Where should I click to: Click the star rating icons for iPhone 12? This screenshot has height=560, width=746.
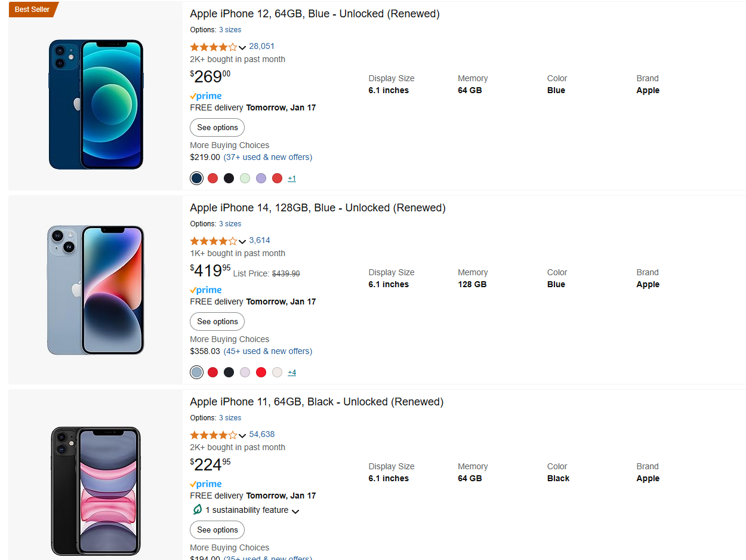tap(214, 47)
